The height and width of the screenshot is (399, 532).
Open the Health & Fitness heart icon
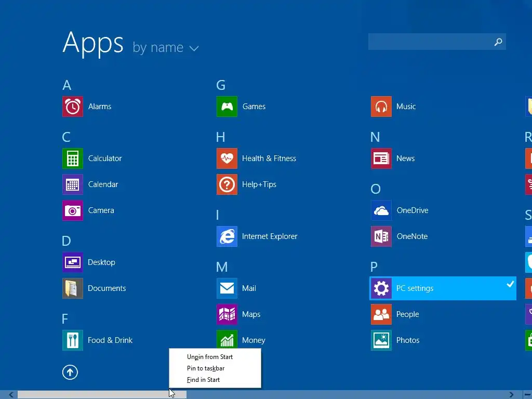227,158
